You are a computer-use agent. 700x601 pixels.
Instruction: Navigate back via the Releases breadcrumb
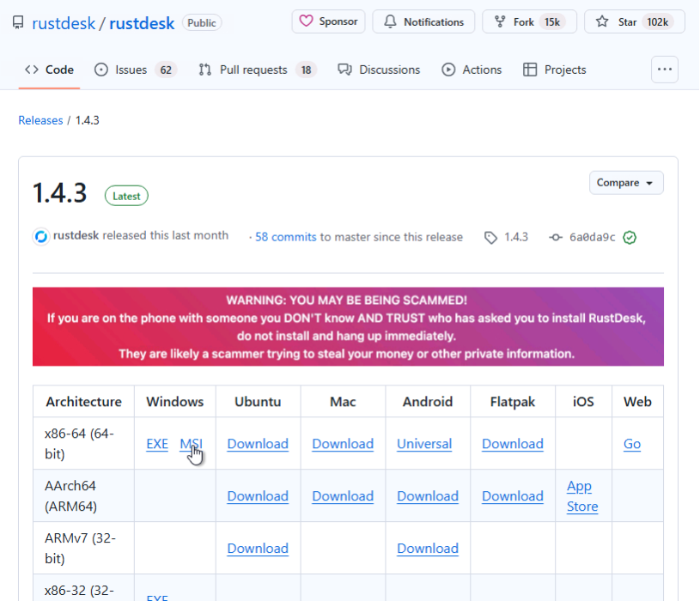[x=40, y=120]
